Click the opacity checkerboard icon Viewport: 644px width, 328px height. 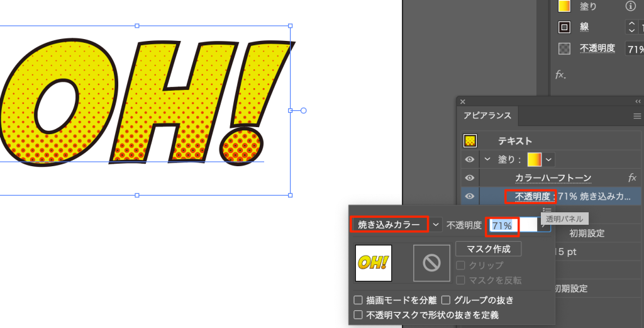coord(565,48)
